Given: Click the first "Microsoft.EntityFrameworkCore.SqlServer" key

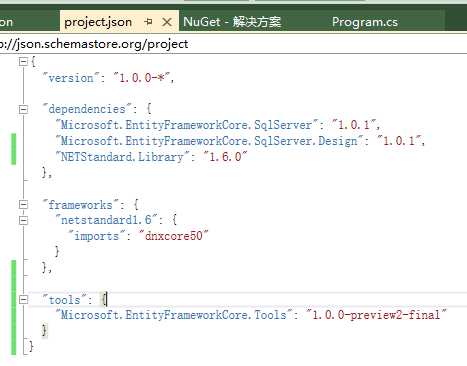Looking at the screenshot, I should (186, 125).
